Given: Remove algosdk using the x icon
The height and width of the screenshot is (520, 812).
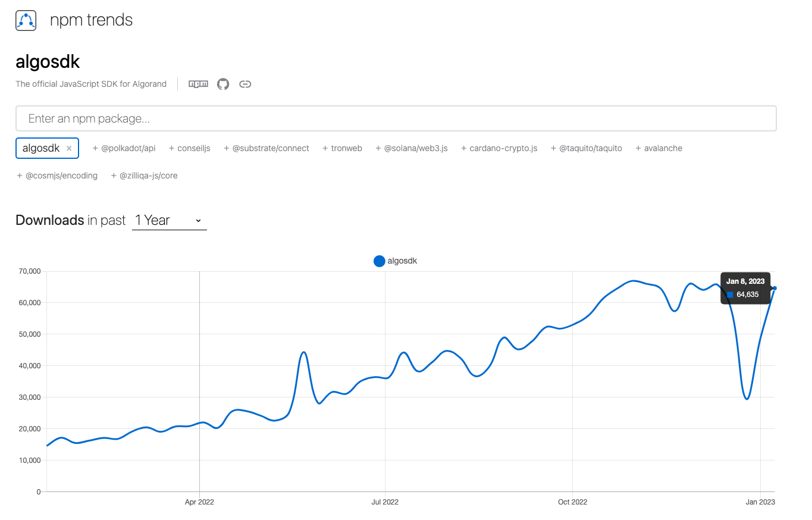Looking at the screenshot, I should point(69,149).
